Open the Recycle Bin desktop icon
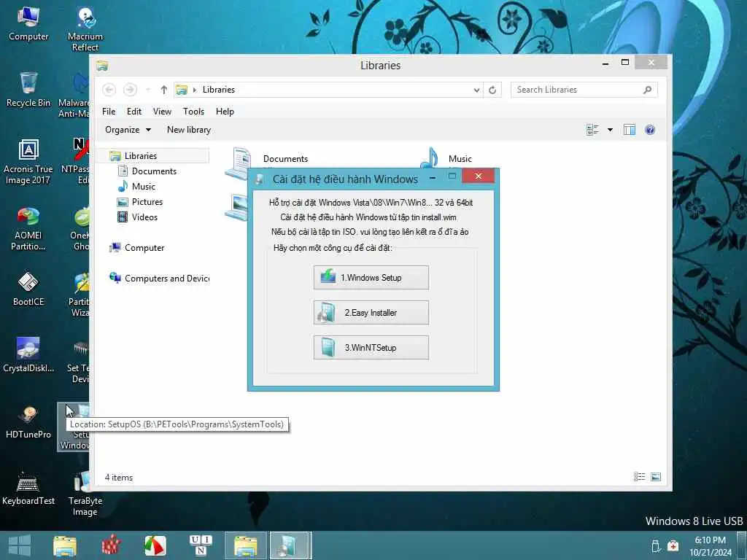The image size is (747, 560). 28,90
